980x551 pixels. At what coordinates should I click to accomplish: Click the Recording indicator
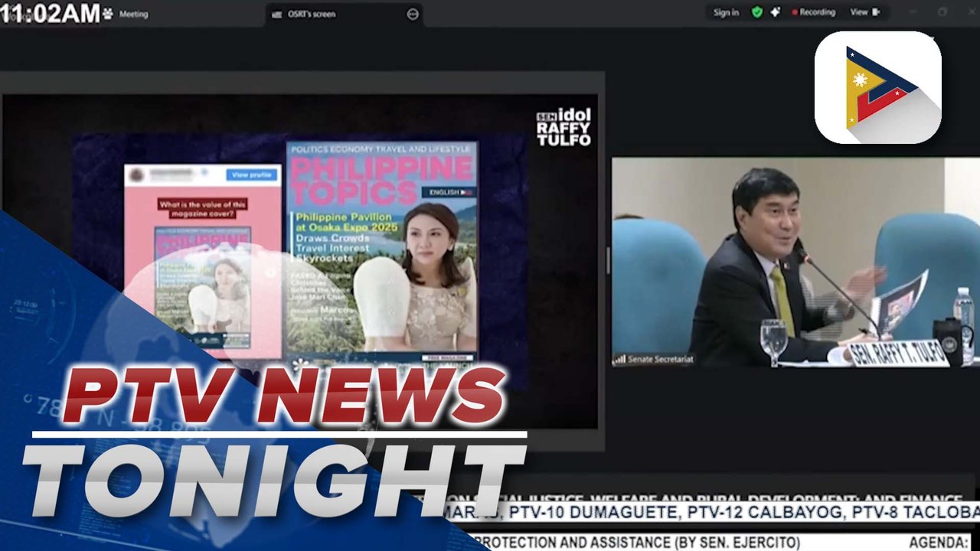click(x=813, y=12)
